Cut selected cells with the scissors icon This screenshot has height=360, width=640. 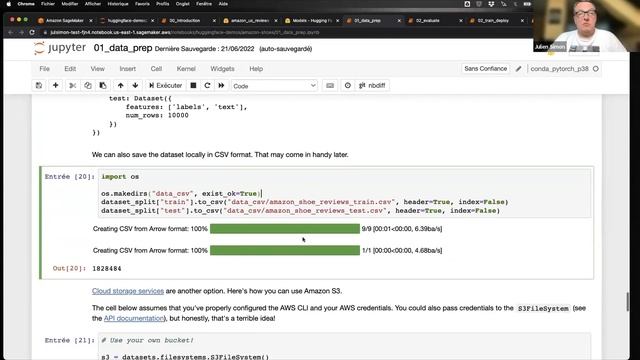[73, 85]
